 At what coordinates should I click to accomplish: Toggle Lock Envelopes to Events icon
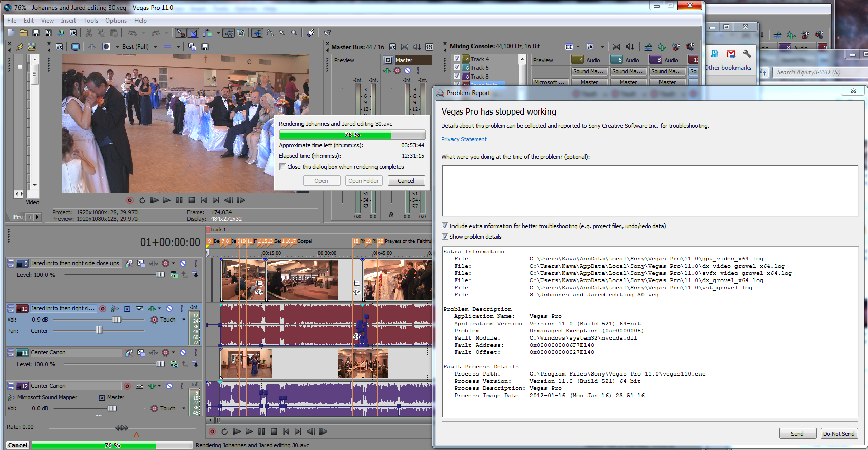tap(229, 33)
